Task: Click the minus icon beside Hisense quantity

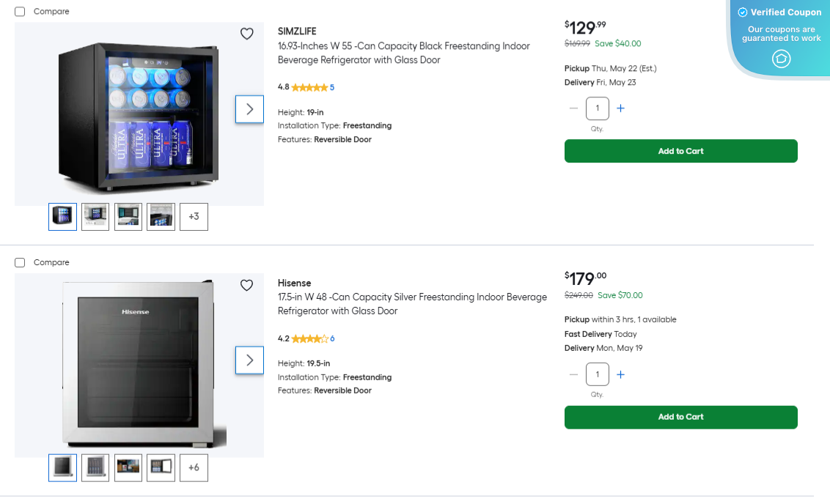Action: pos(573,374)
